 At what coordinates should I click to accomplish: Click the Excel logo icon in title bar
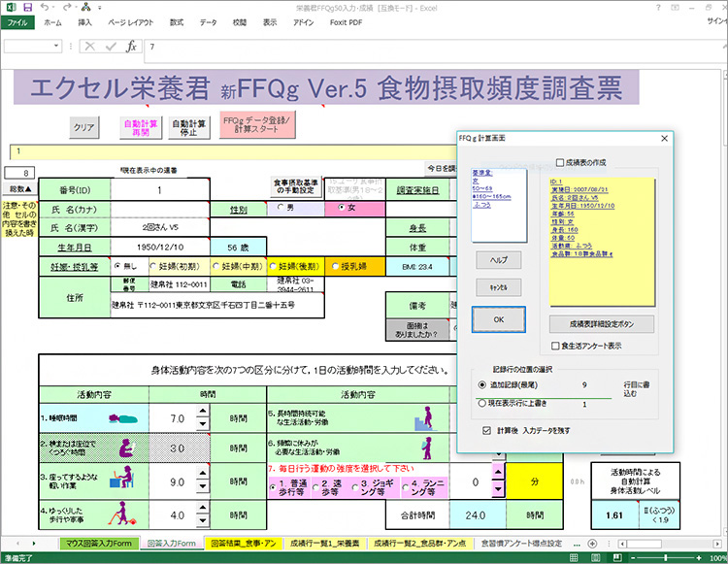(x=11, y=8)
